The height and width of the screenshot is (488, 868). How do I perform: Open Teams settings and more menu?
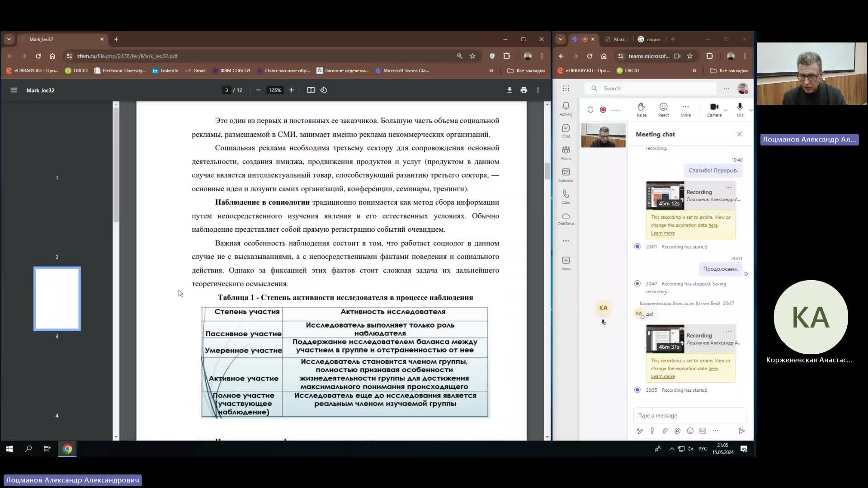coord(726,89)
